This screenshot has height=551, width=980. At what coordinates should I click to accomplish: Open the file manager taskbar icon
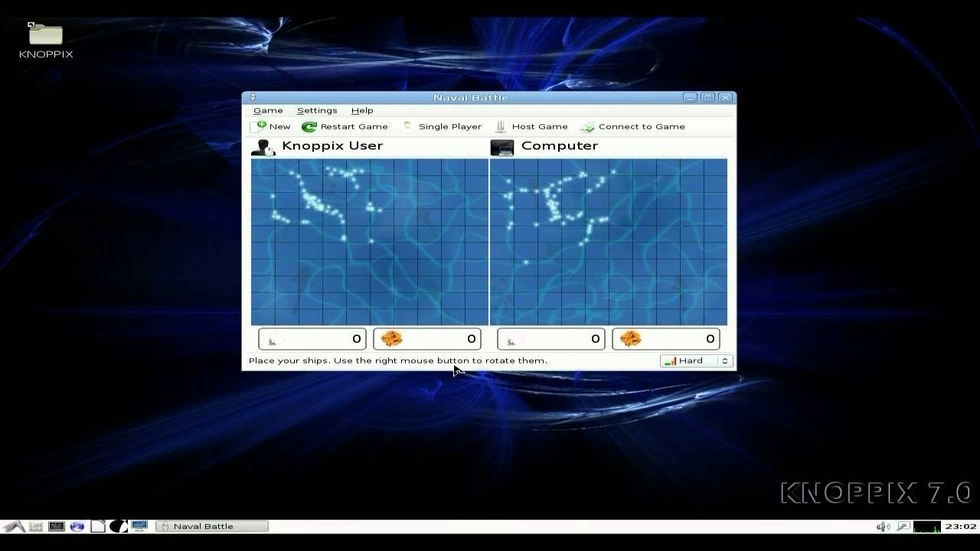36,527
